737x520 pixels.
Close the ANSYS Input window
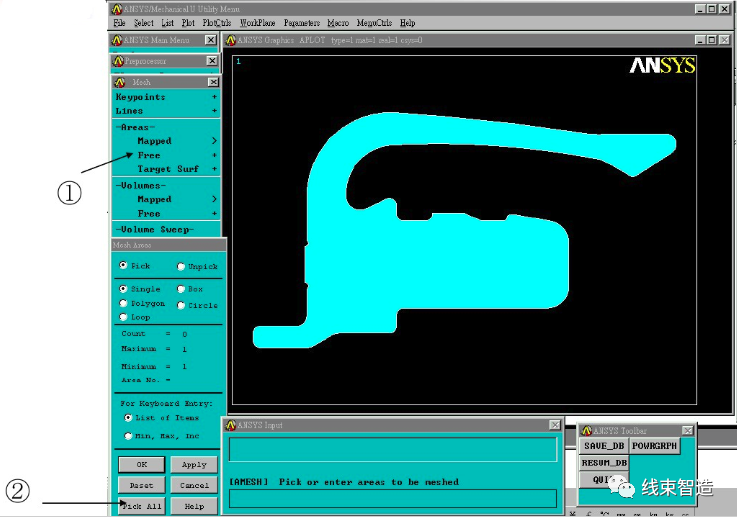(x=555, y=425)
